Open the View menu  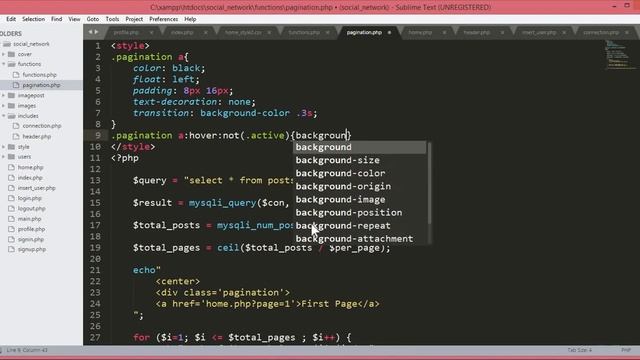pos(74,19)
